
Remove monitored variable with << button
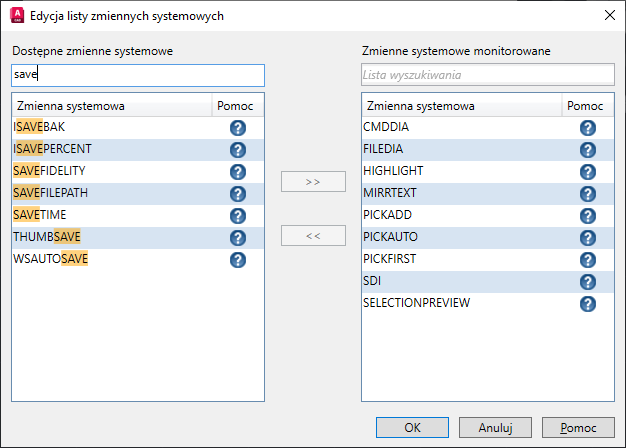click(313, 236)
